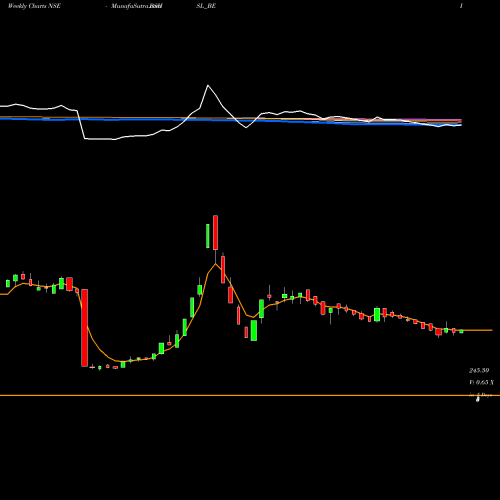This screenshot has width=500, height=500.
Task: Click the white indicator line's highest peak
Action: 208,86
